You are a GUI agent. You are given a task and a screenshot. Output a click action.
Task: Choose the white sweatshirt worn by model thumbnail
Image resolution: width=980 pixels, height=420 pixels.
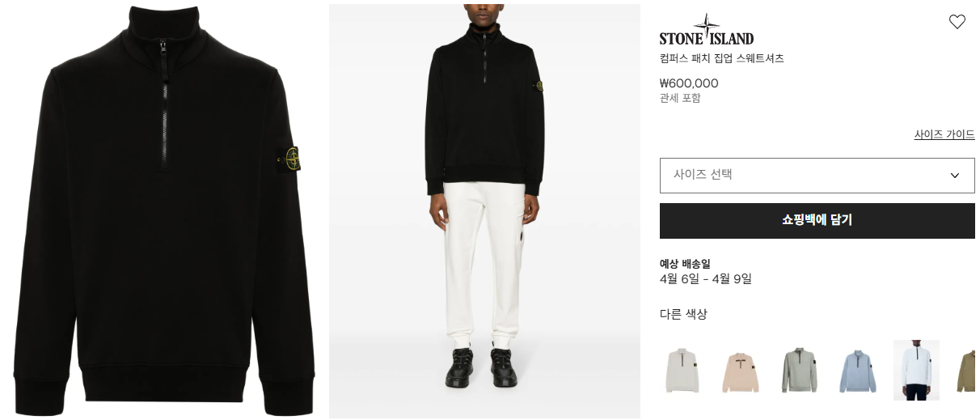coord(916,371)
